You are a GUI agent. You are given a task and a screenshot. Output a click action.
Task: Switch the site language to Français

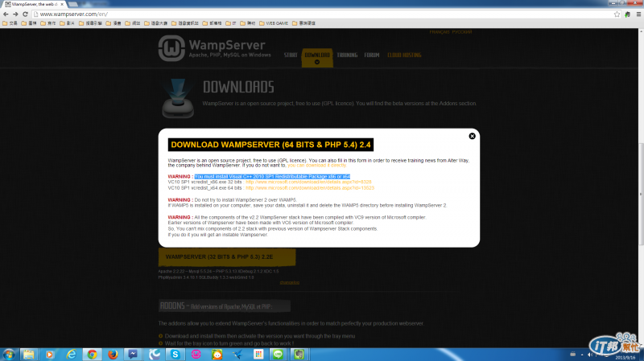coord(440,32)
